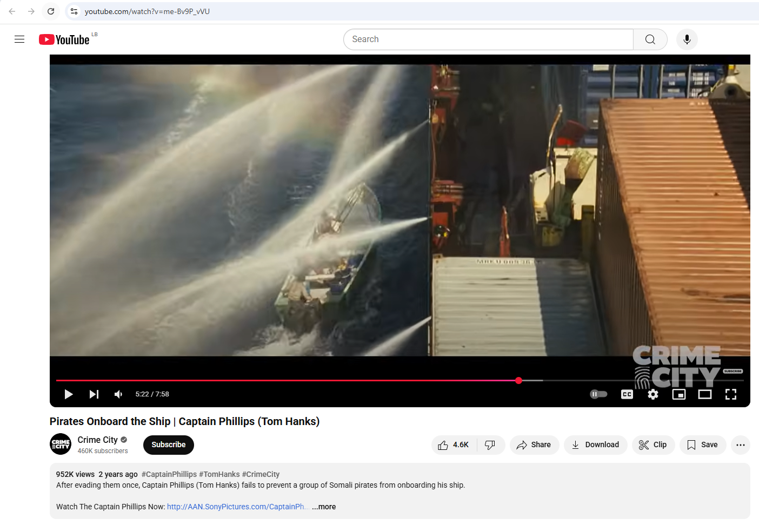Mute the video volume
Screen dimensions: 759x532
[118, 394]
